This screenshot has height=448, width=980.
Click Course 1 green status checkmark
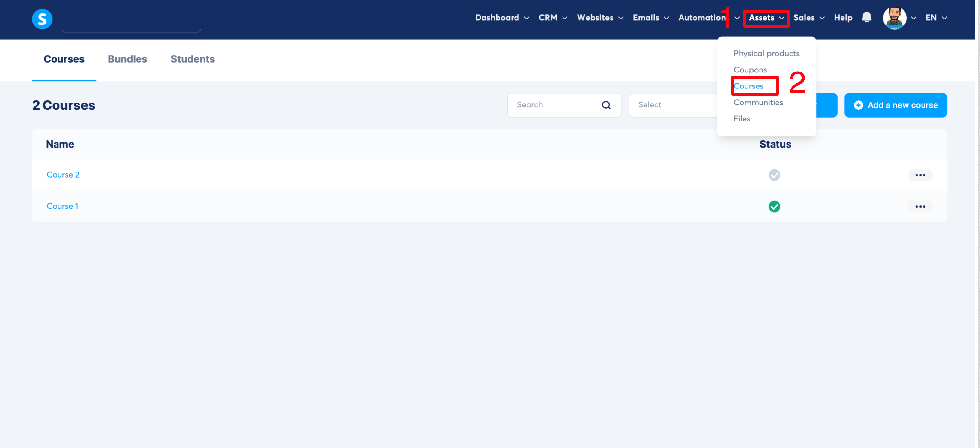[774, 206]
